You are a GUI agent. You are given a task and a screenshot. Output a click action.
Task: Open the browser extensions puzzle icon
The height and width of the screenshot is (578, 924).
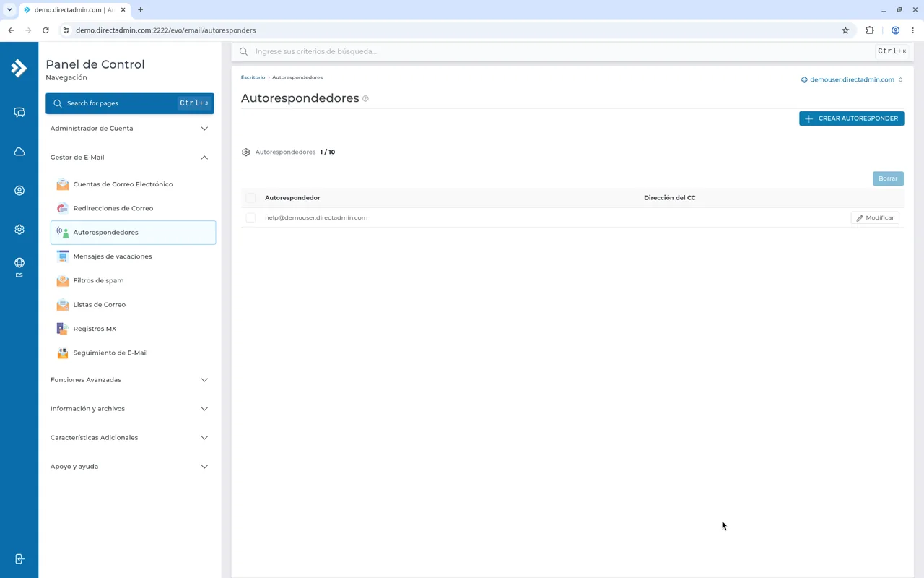coord(870,30)
